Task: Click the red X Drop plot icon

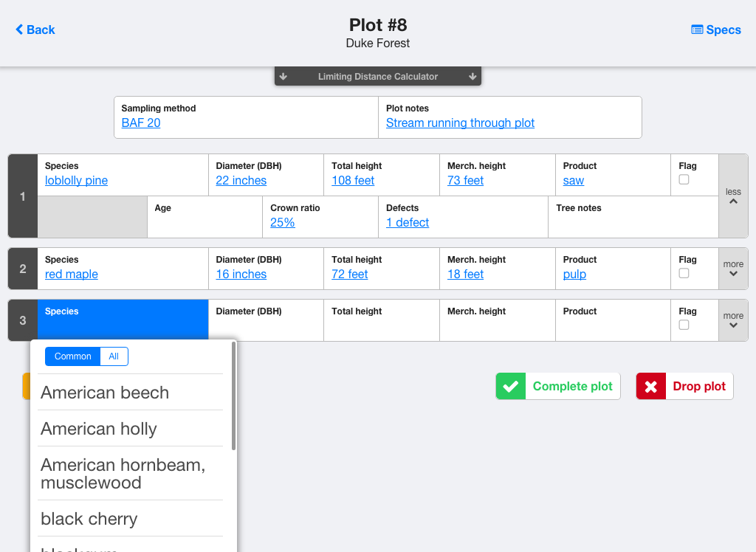Action: (650, 387)
